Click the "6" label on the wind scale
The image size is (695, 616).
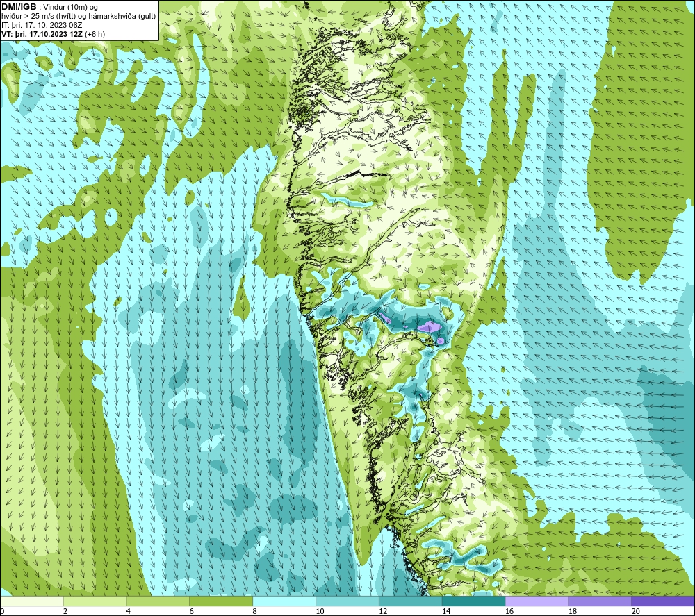191,611
